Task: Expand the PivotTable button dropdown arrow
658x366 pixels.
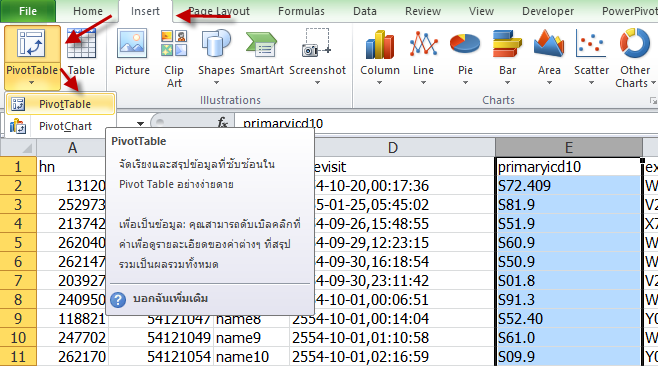Action: click(31, 83)
